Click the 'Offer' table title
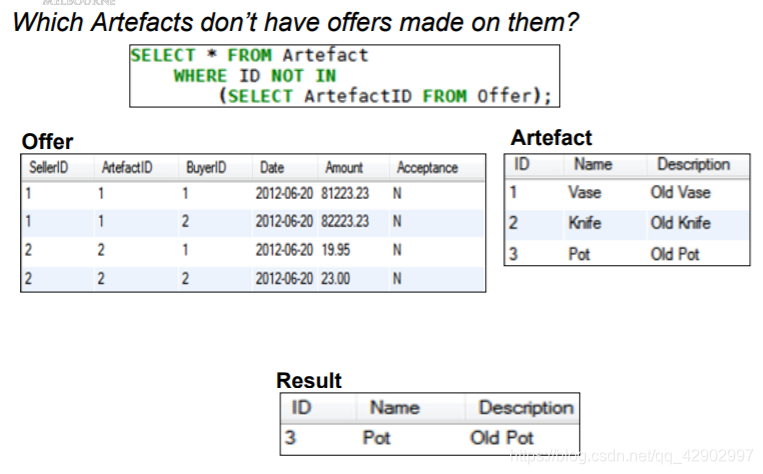Screen dimensions: 763x474 click(47, 142)
